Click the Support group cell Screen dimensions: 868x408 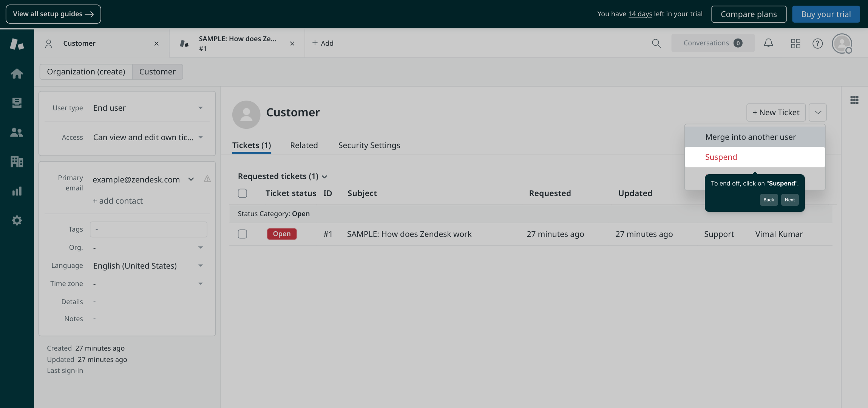[719, 234]
